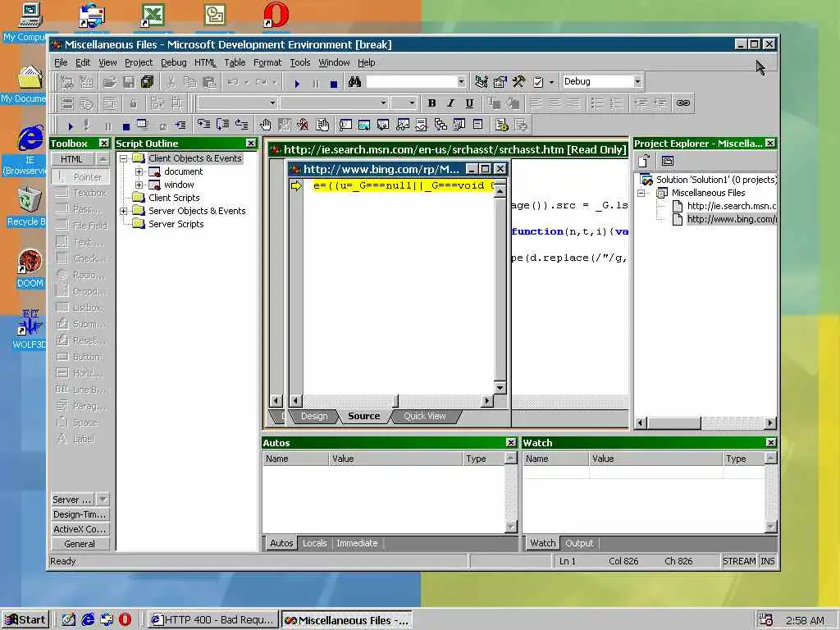Click the HTML toolbox tab button

tap(73, 159)
